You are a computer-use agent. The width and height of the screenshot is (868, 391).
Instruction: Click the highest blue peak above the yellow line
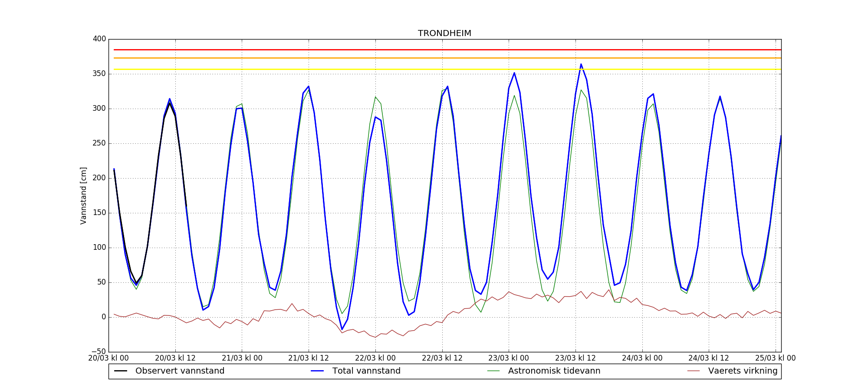(581, 64)
